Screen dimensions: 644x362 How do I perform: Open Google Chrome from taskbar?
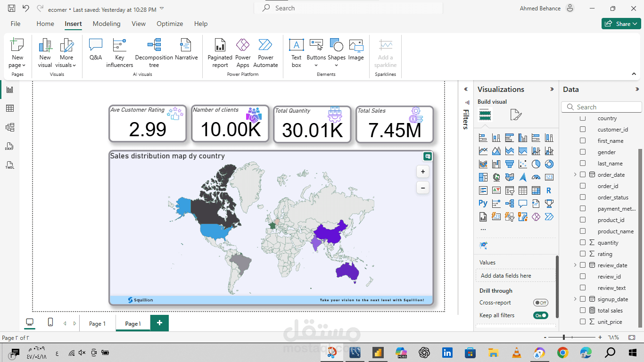pyautogui.click(x=562, y=352)
